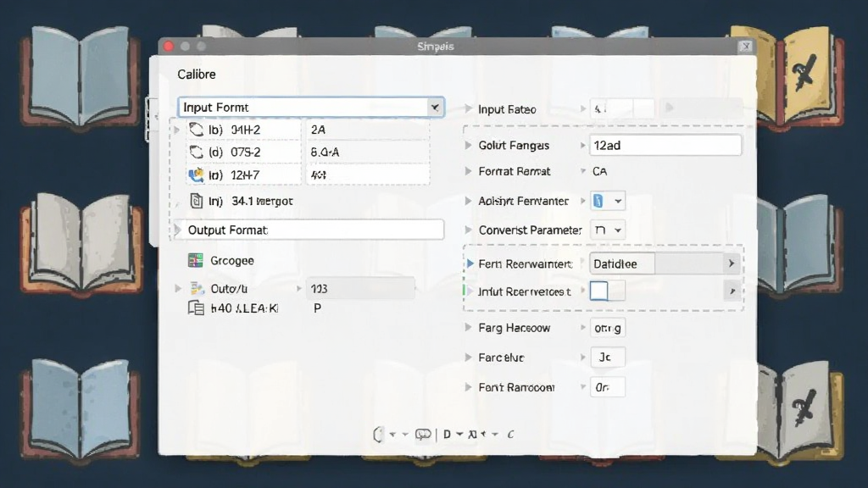This screenshot has width=868, height=488.
Task: Expand the 'Fent Ramooon' option triangle
Action: pos(468,387)
